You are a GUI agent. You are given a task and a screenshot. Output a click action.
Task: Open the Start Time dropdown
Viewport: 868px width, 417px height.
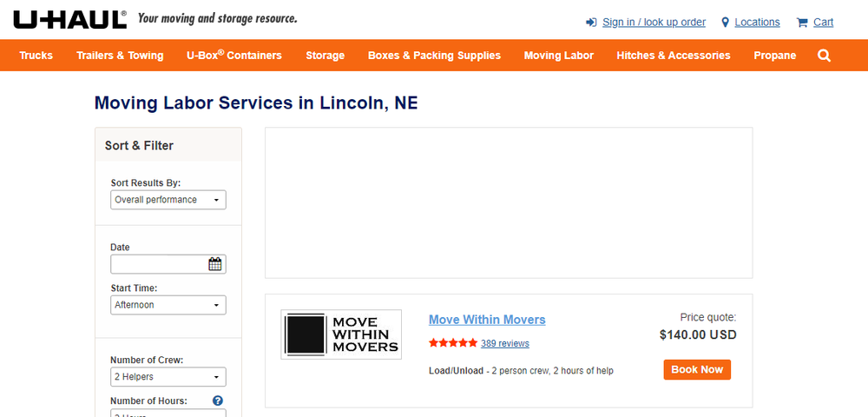pyautogui.click(x=168, y=305)
